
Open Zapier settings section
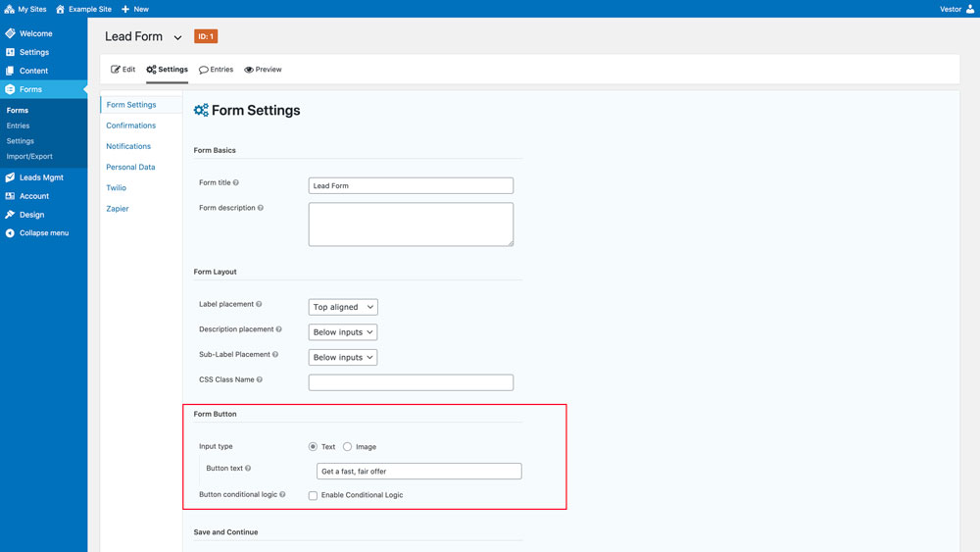click(x=118, y=209)
